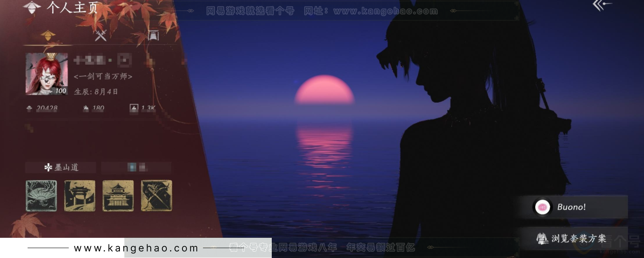The height and width of the screenshot is (258, 644).
Task: Click the pagoda achievement badge
Action: coord(118,196)
